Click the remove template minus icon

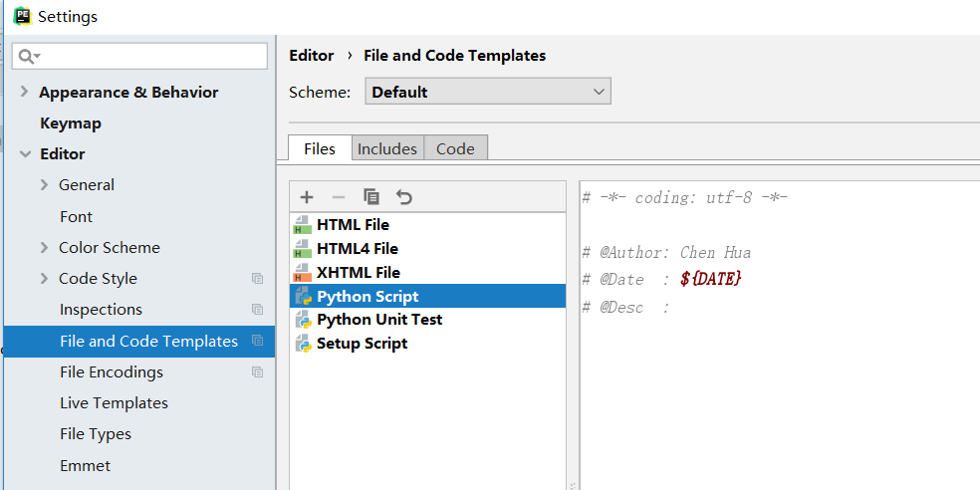point(339,197)
